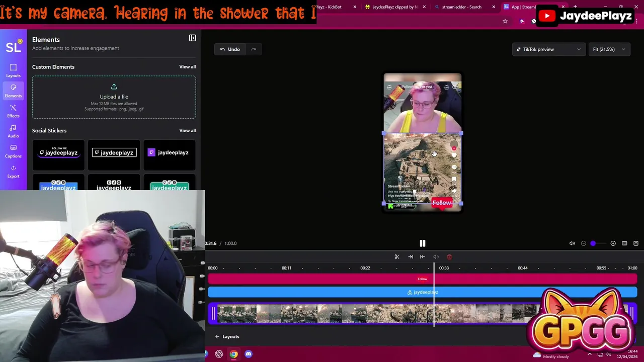
Task: Open the weather widget Mostly cloudy
Action: coord(550,356)
